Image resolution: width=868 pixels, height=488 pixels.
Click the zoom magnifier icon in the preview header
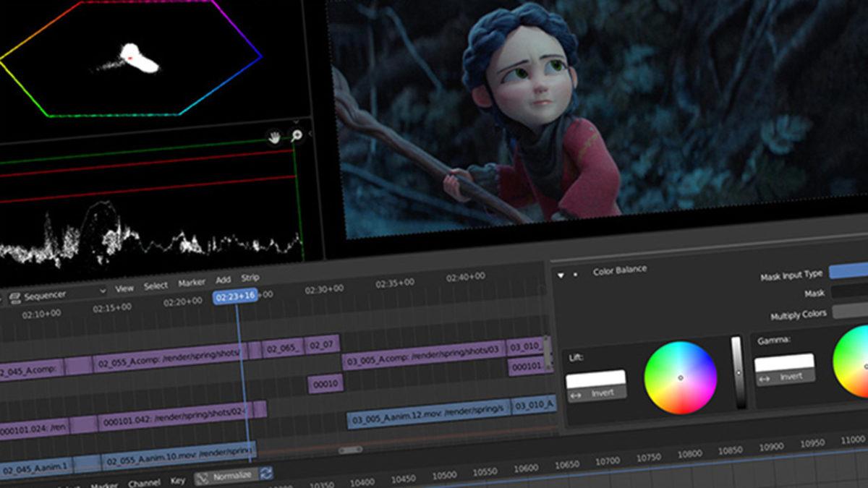[297, 134]
